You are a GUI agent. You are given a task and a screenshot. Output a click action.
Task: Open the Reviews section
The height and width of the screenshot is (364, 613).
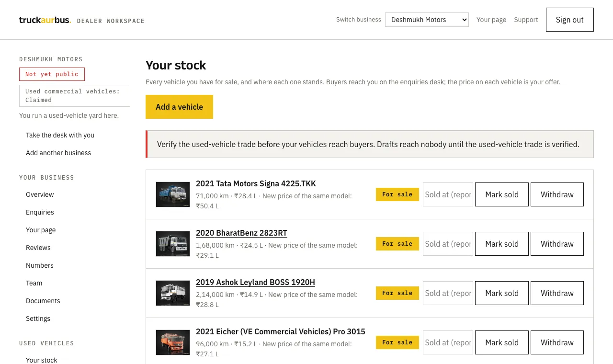pyautogui.click(x=38, y=248)
